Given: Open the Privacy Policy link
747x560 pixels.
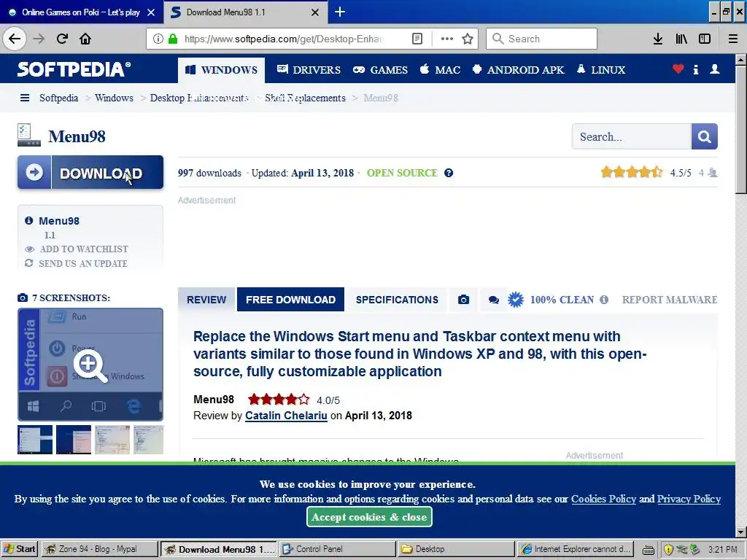Looking at the screenshot, I should 689,499.
